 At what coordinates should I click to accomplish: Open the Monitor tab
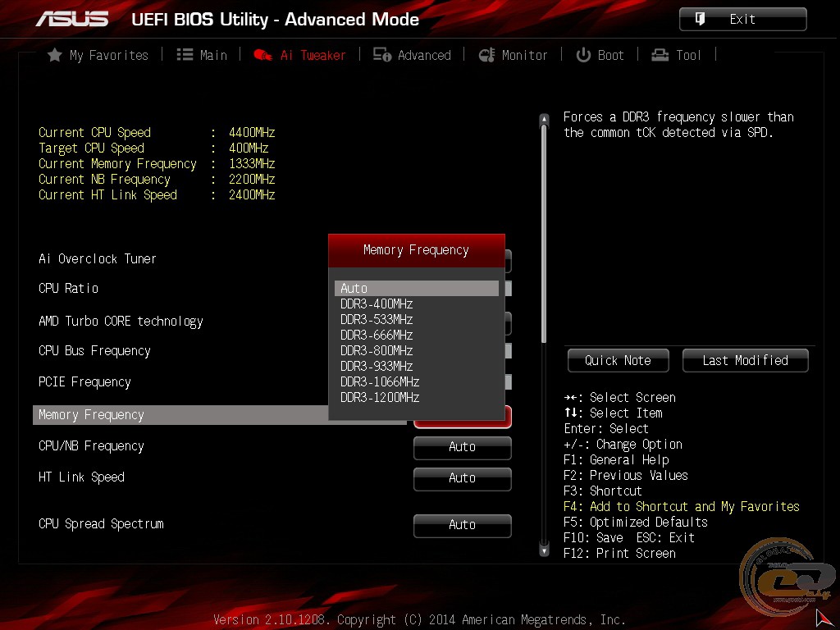513,55
